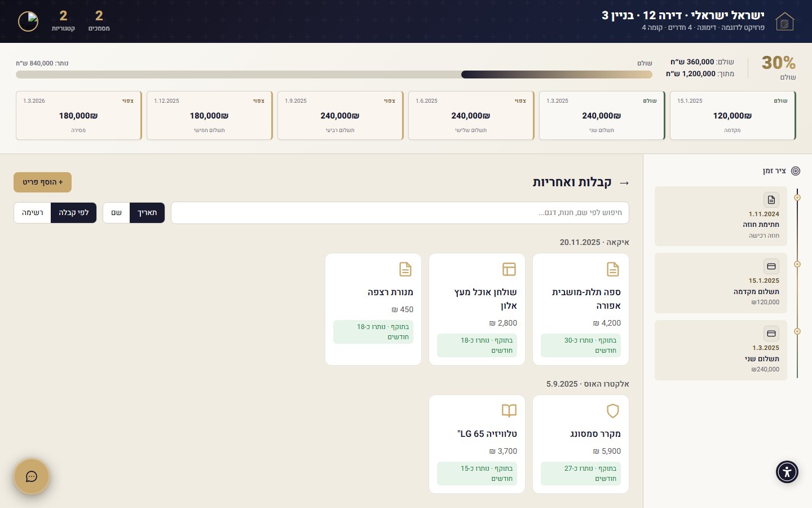Viewport: 812px width, 508px height.
Task: Click the price ₪ 2,800 on dining table card
Action: (x=503, y=323)
